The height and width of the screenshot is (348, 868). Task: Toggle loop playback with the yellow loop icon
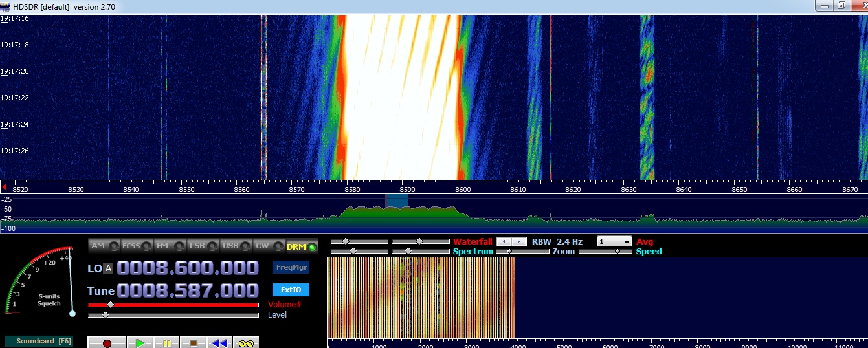point(246,343)
